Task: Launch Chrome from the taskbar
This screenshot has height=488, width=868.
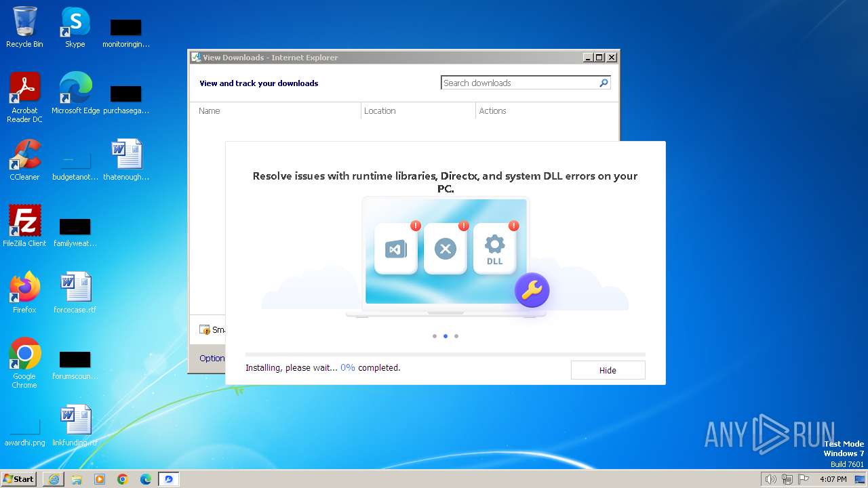Action: 123,479
